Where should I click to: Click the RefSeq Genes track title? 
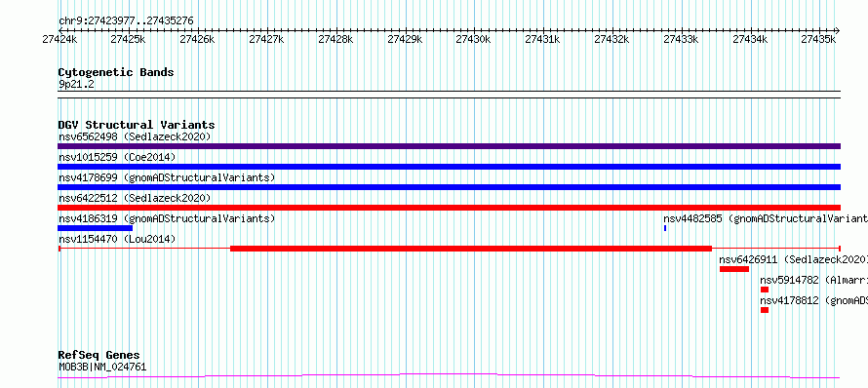tap(99, 355)
